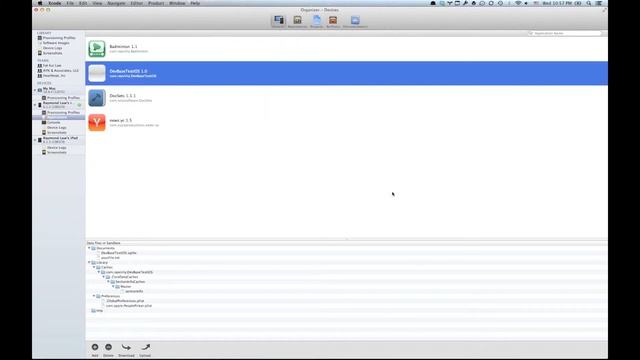Open the Apple menu
The width and height of the screenshot is (640, 360).
click(x=40, y=3)
